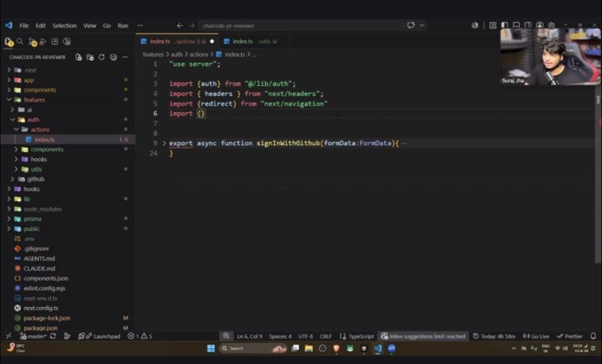Click the TypeScript language mode indicator
This screenshot has height=364, width=602.
coord(357,336)
